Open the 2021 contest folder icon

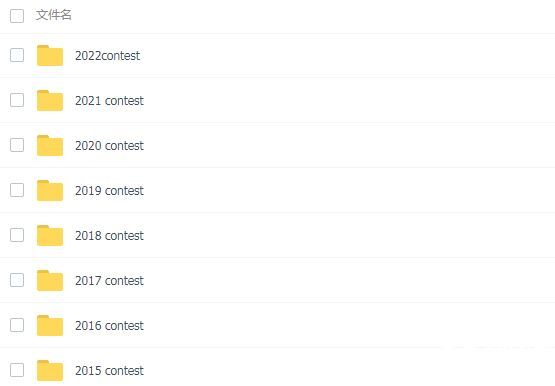click(x=50, y=100)
